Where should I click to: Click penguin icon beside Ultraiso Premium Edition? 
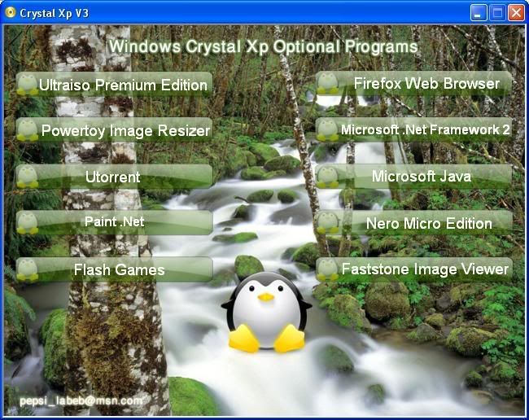(28, 85)
